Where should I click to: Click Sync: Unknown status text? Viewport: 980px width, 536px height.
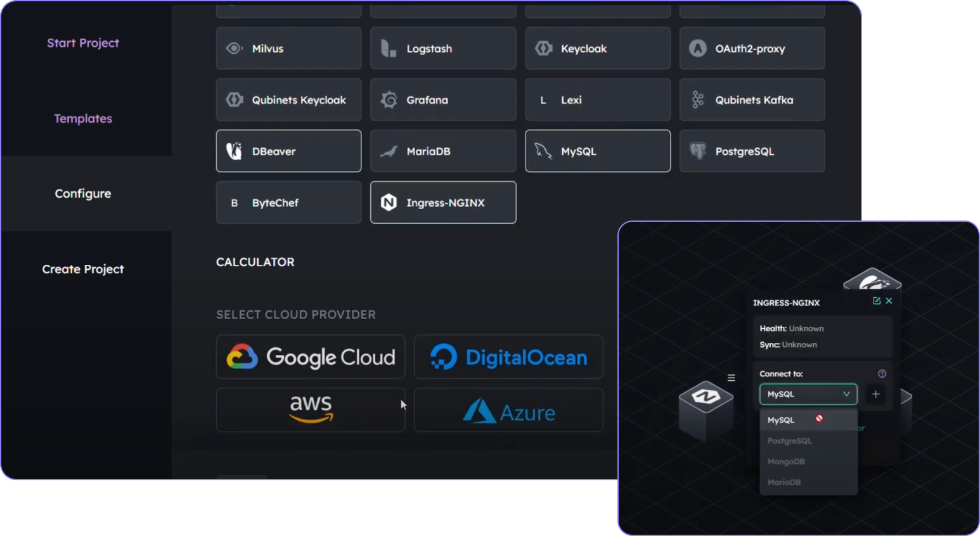(x=788, y=345)
